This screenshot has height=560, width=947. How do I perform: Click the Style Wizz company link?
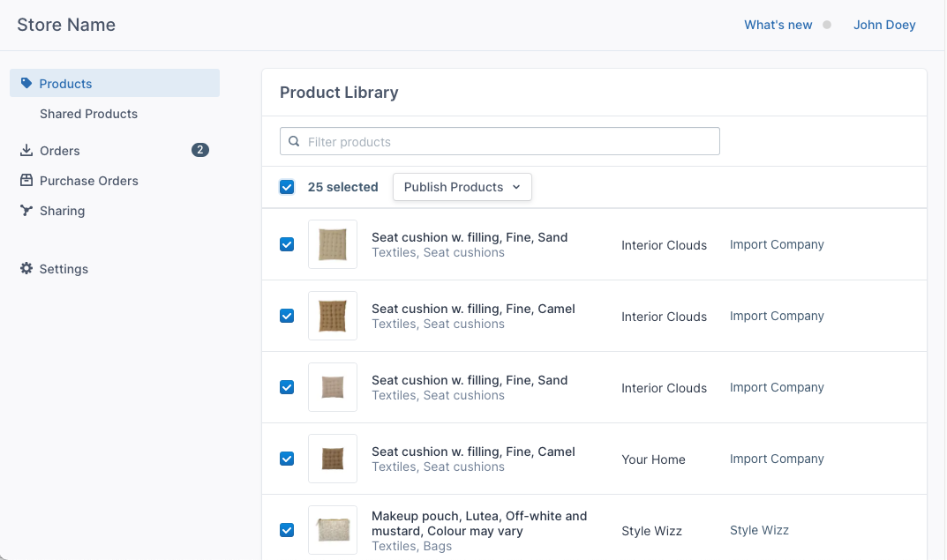point(759,530)
